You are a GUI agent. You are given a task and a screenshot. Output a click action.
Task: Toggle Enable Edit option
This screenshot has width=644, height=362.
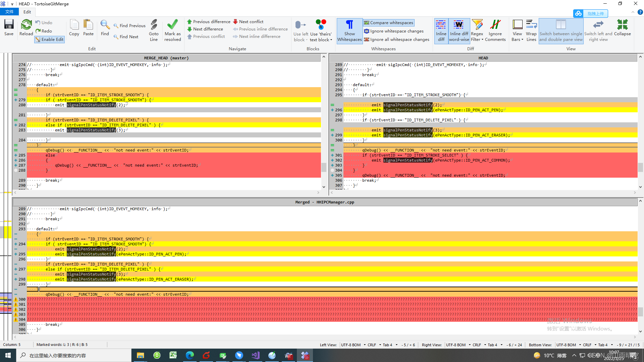click(49, 40)
